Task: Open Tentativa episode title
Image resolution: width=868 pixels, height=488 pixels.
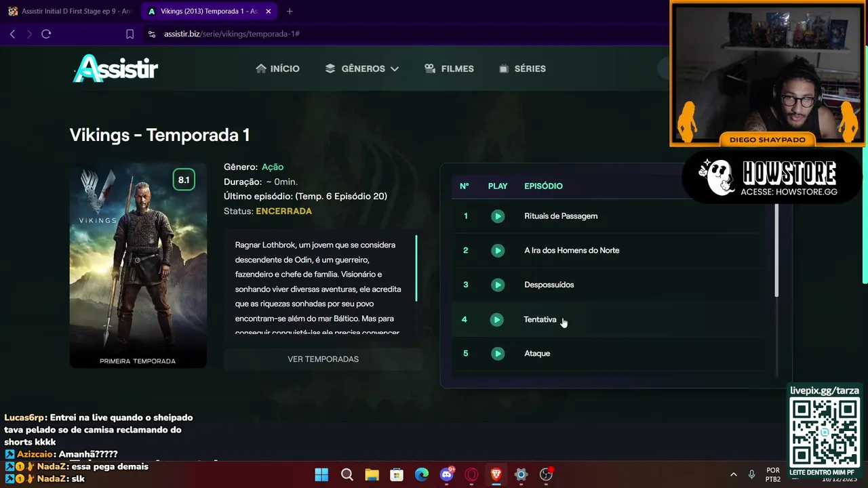Action: (x=540, y=320)
